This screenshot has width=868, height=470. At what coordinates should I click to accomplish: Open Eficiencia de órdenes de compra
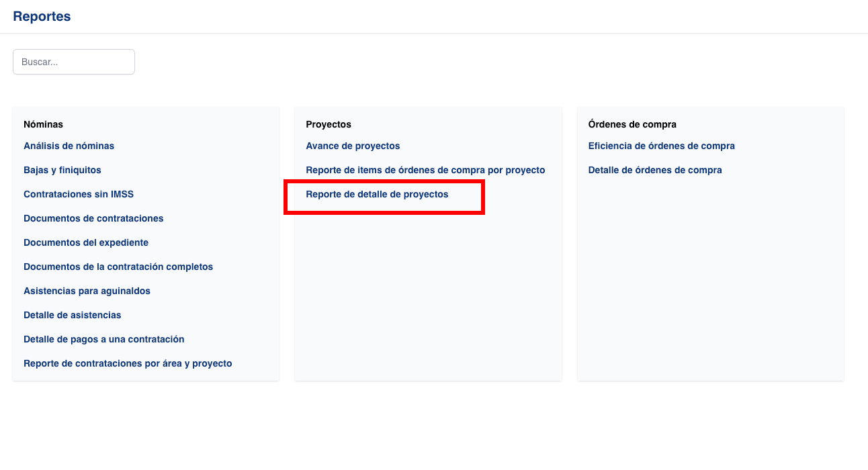coord(661,146)
